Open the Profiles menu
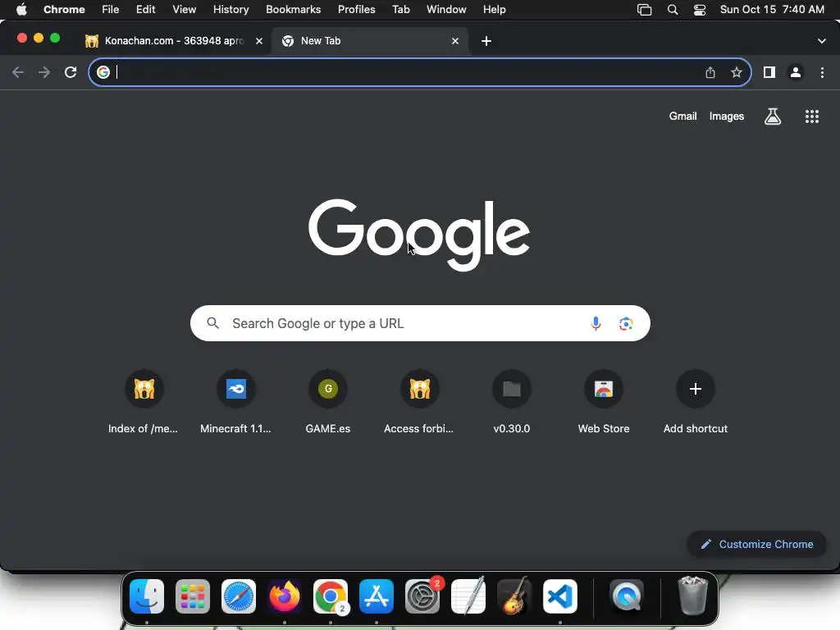Image resolution: width=840 pixels, height=630 pixels. coord(357,10)
